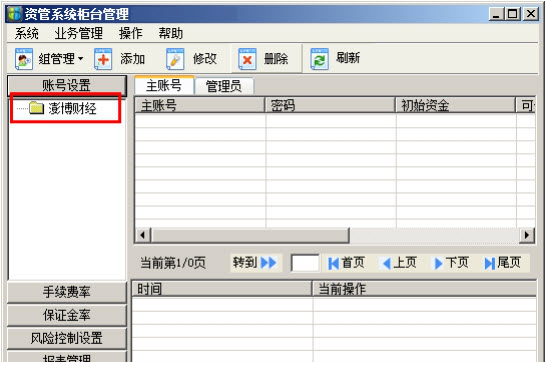Click the 首页 first page arrow icon
This screenshot has height=376, width=545.
[333, 263]
